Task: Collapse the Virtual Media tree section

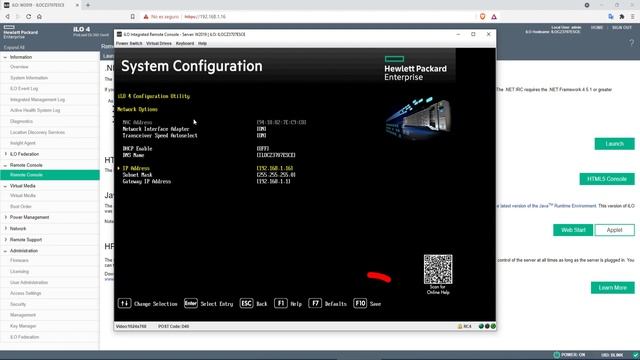Action: tap(5, 186)
